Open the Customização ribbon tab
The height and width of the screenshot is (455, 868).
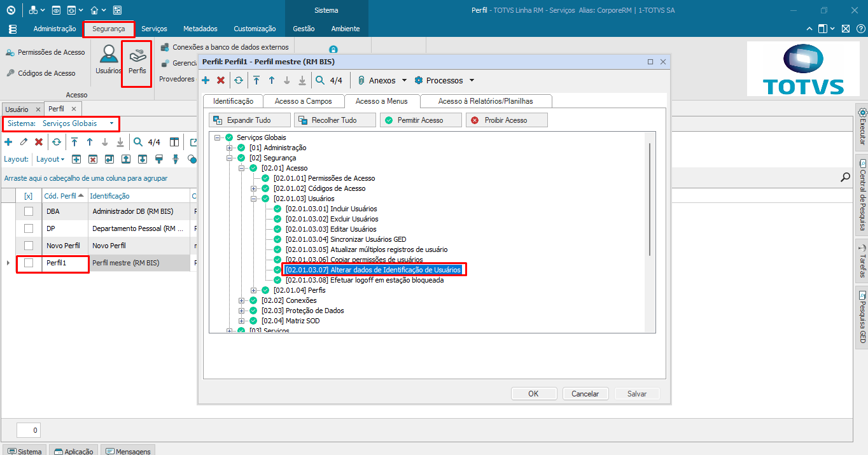tap(255, 29)
